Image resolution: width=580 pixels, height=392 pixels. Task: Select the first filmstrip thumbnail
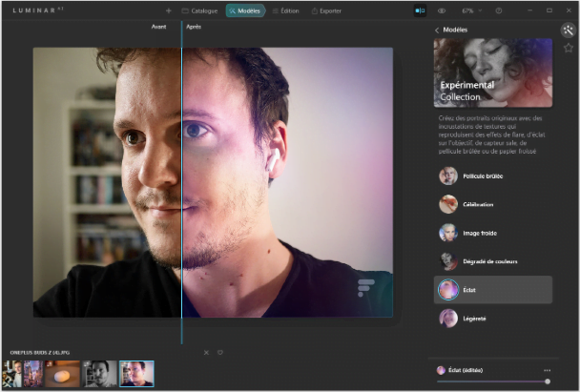(x=11, y=374)
